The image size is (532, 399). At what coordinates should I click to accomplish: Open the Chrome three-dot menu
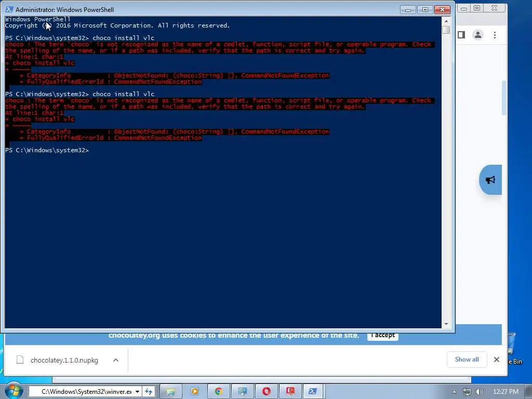point(495,35)
